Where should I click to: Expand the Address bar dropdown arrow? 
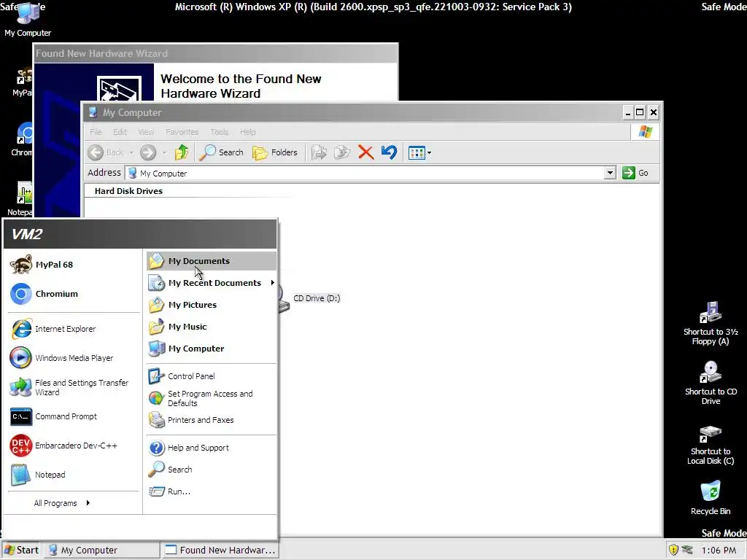coord(611,173)
